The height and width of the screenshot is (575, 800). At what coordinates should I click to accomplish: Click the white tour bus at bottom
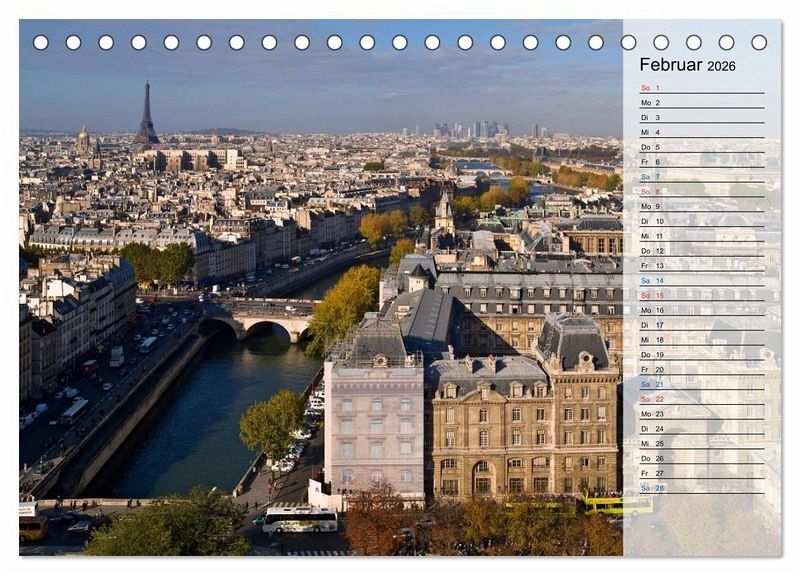(x=299, y=520)
